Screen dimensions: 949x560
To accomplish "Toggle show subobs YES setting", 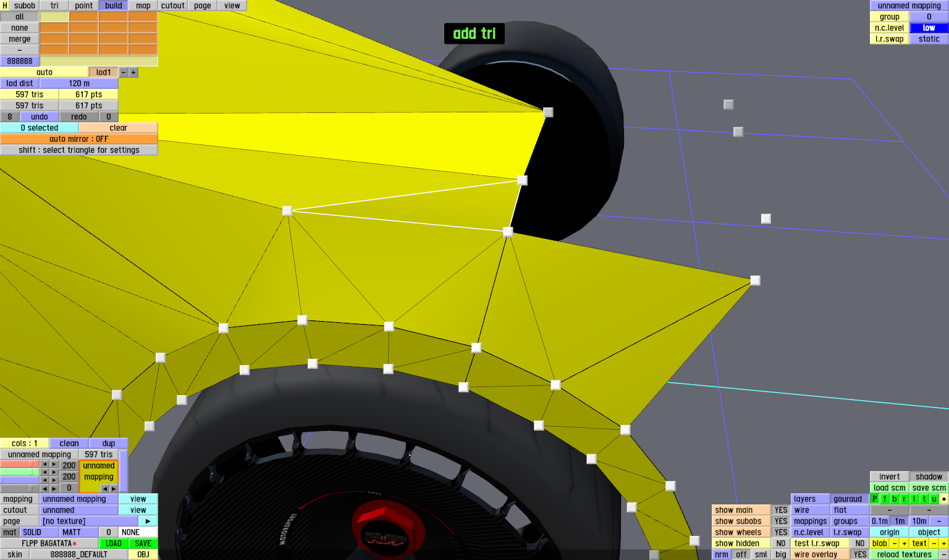I will coord(781,521).
